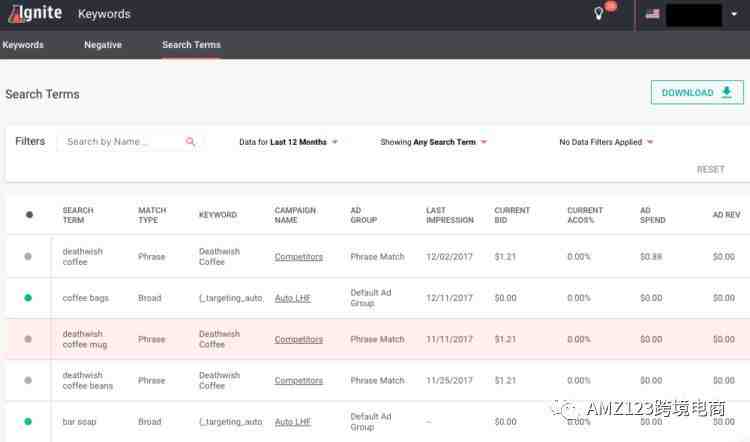This screenshot has width=750, height=442.
Task: Toggle the header select-all status dot
Action: pyautogui.click(x=29, y=215)
